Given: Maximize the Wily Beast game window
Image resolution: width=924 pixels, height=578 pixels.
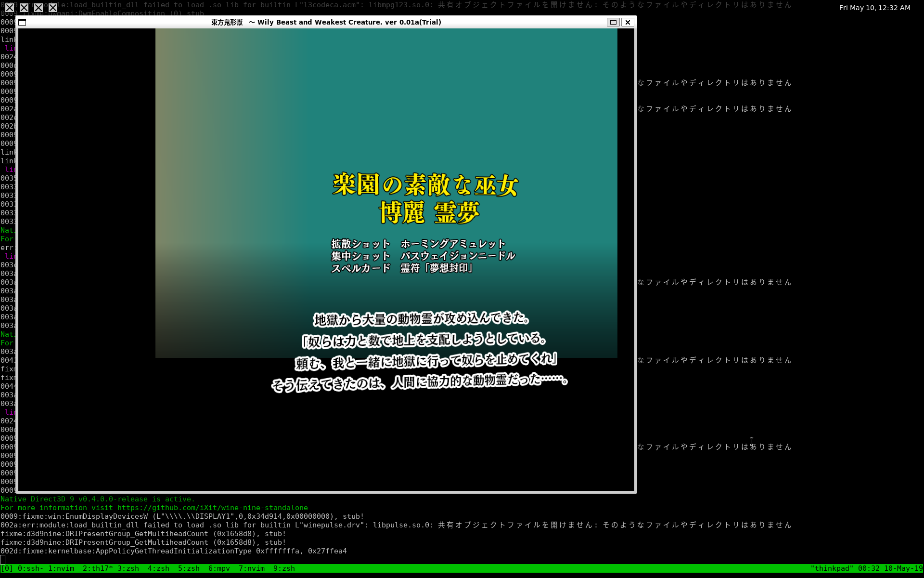Looking at the screenshot, I should 613,22.
